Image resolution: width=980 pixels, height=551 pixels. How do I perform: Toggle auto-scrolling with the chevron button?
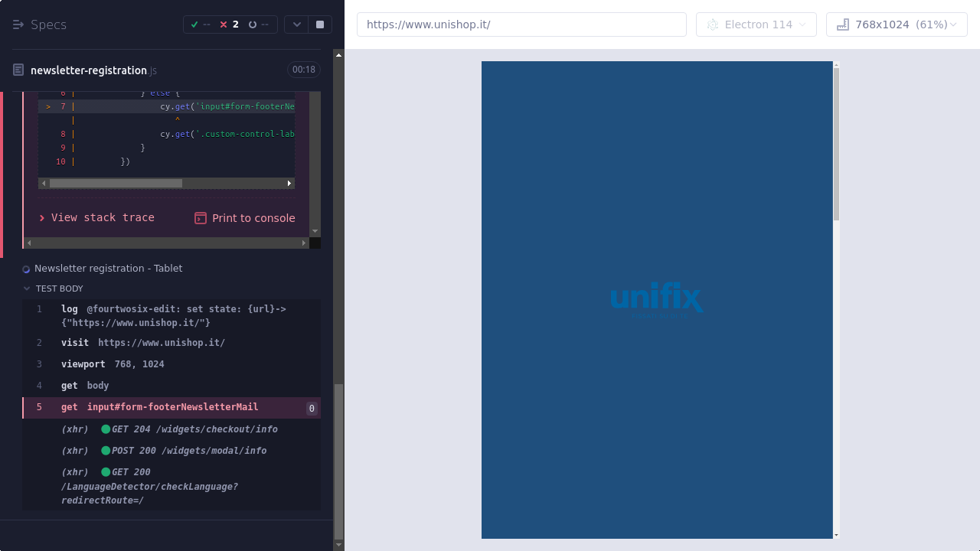pos(296,24)
